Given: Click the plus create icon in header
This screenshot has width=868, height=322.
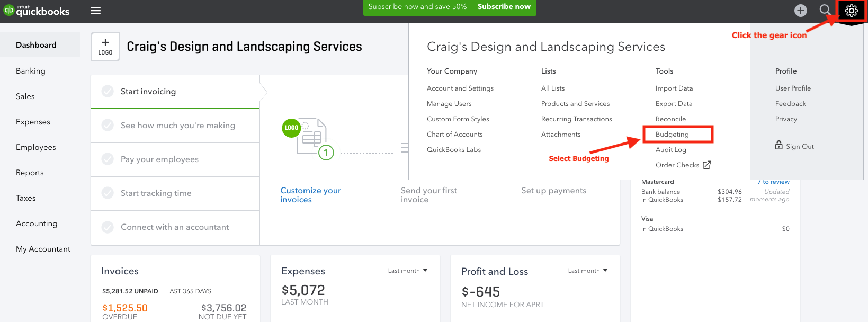Looking at the screenshot, I should tap(801, 11).
